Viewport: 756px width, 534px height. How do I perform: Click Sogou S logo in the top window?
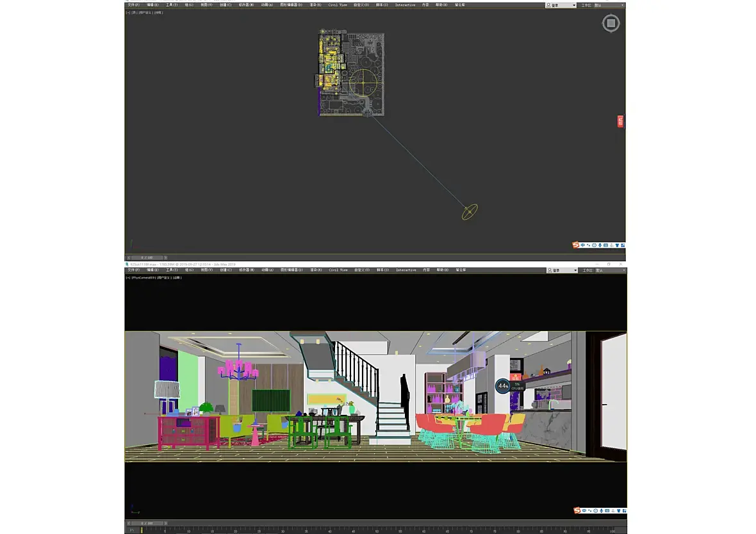click(576, 245)
